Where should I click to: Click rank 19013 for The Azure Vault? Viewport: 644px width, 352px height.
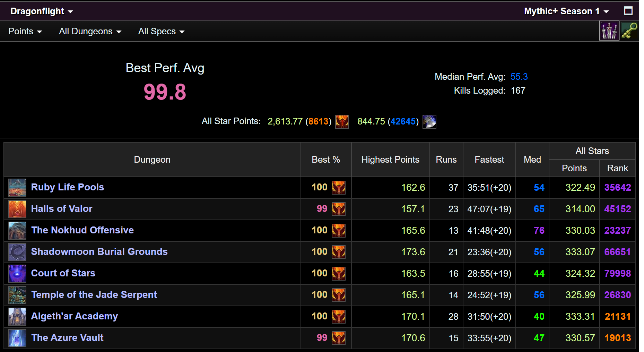pos(618,338)
